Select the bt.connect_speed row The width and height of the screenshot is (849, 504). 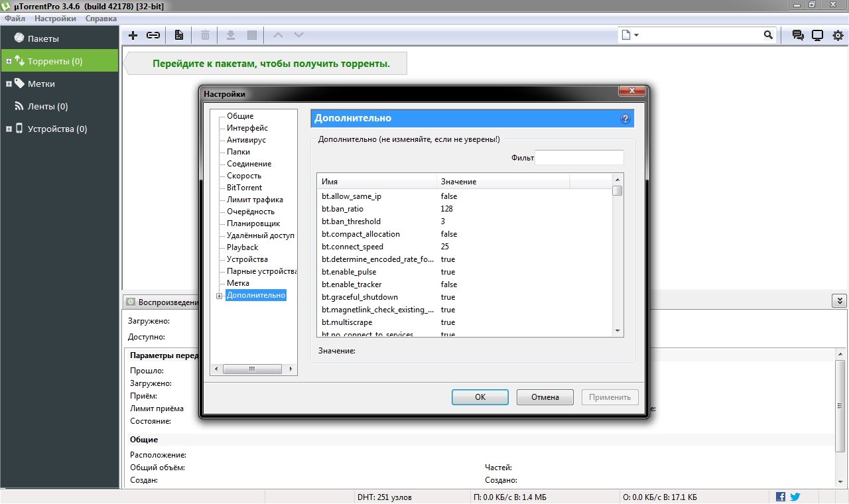pos(352,247)
